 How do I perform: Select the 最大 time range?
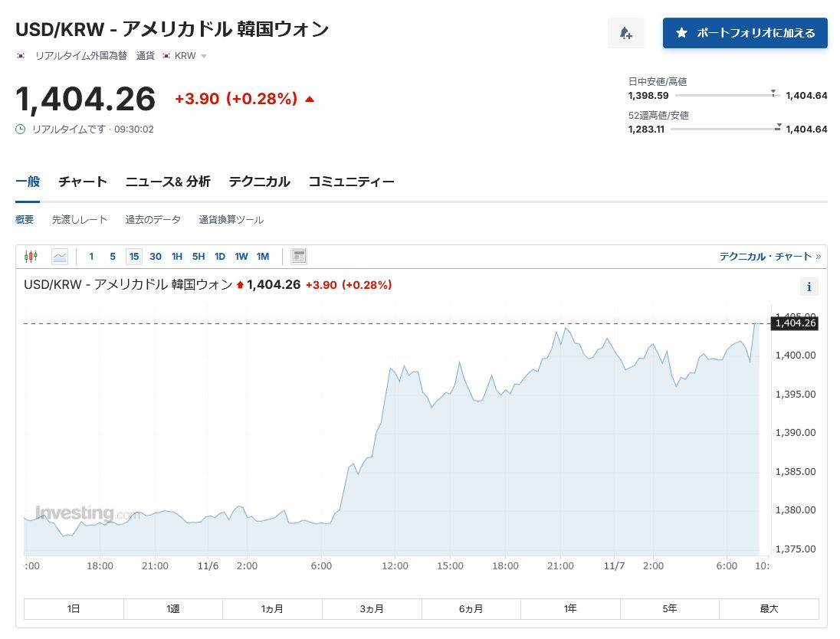769,609
